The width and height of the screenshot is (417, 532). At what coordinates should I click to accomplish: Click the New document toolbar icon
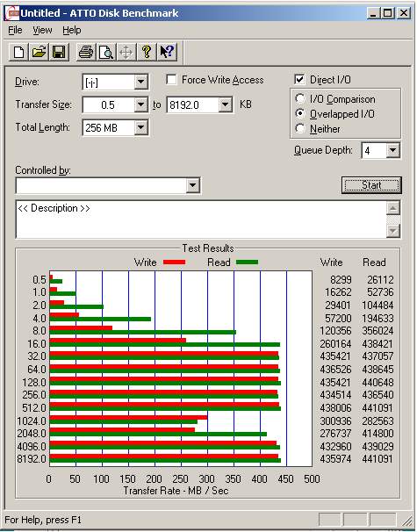(18, 53)
